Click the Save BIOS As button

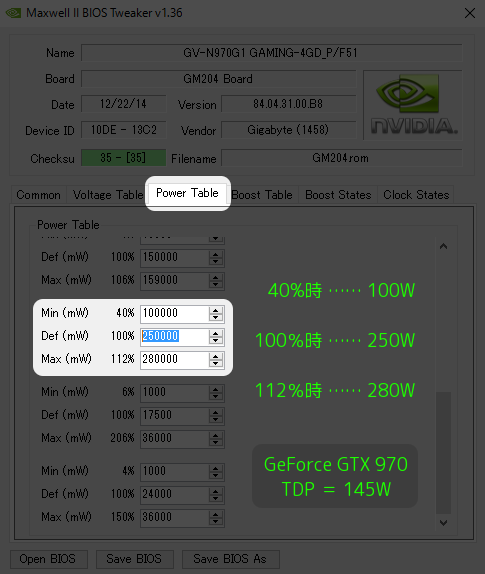coord(231,559)
